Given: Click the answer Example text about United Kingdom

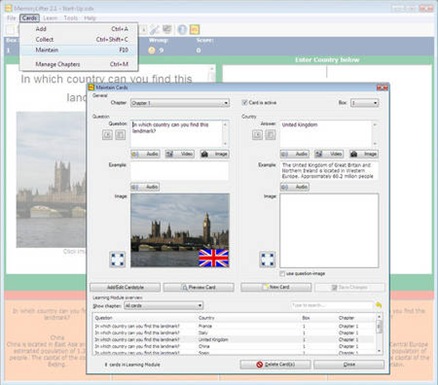Looking at the screenshot, I should (x=329, y=171).
